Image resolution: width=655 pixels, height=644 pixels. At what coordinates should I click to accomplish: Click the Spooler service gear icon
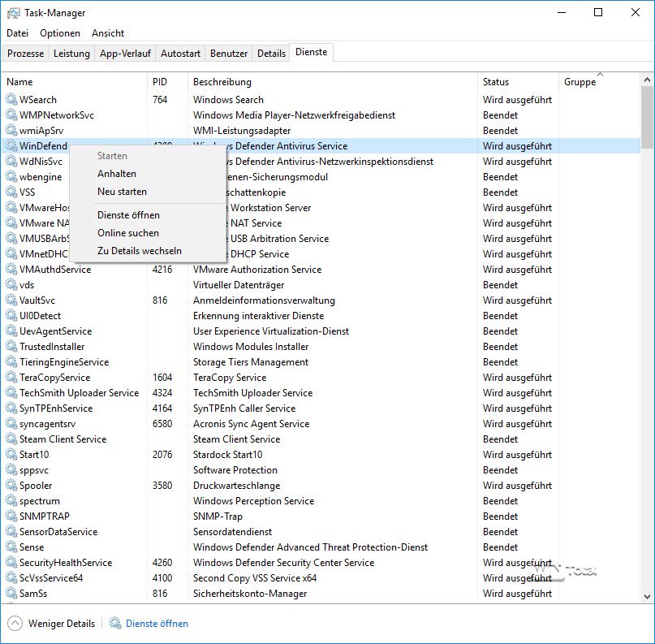[x=11, y=486]
